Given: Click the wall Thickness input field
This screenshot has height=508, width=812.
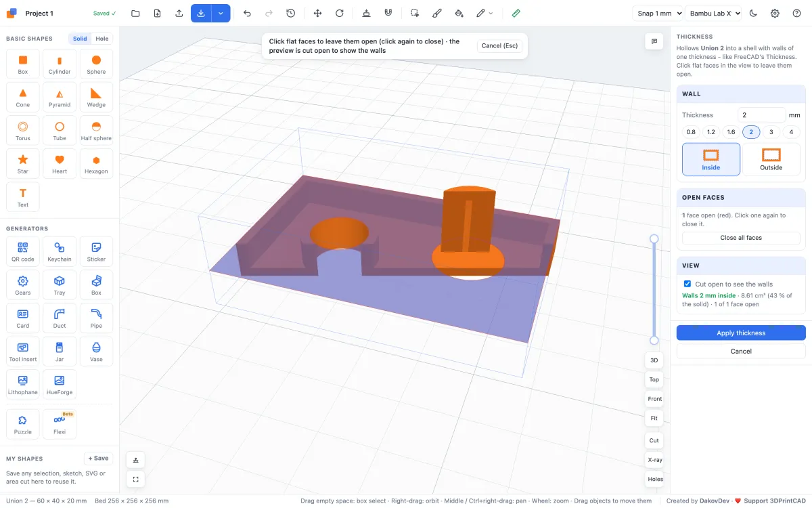Looking at the screenshot, I should (x=761, y=115).
